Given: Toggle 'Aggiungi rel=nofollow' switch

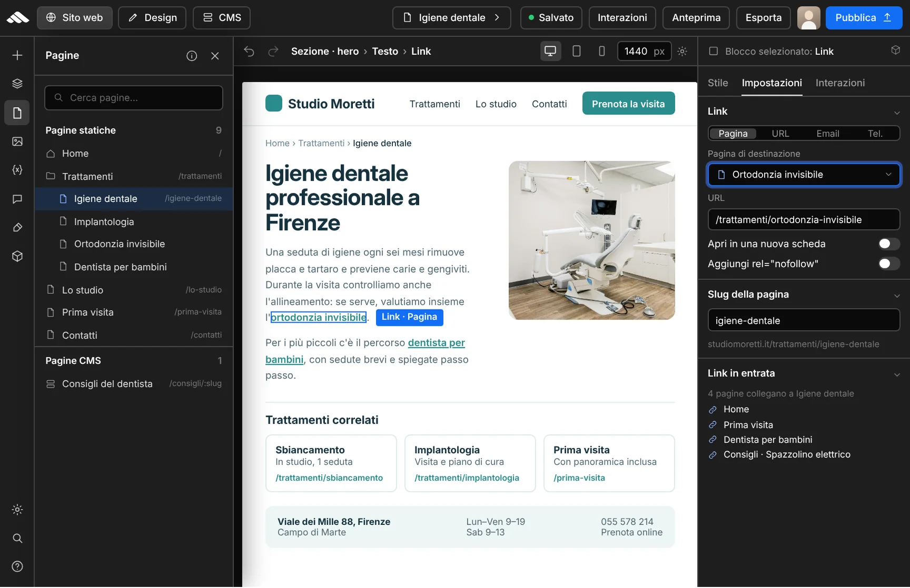Looking at the screenshot, I should point(889,264).
